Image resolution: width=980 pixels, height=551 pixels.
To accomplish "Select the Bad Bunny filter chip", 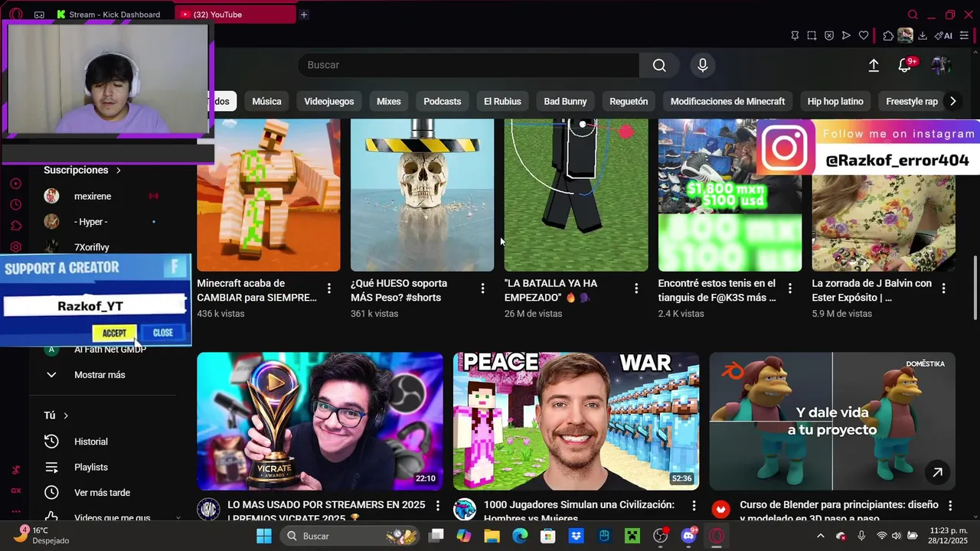I will click(x=565, y=101).
